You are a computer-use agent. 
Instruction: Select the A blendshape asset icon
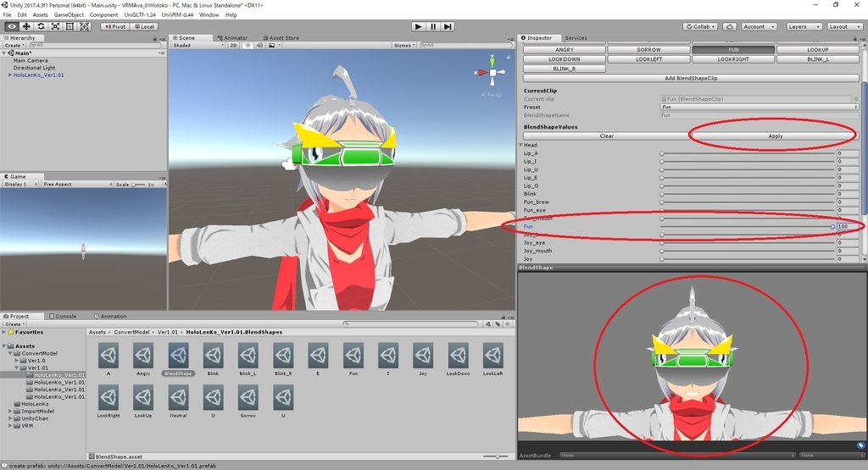[x=108, y=356]
